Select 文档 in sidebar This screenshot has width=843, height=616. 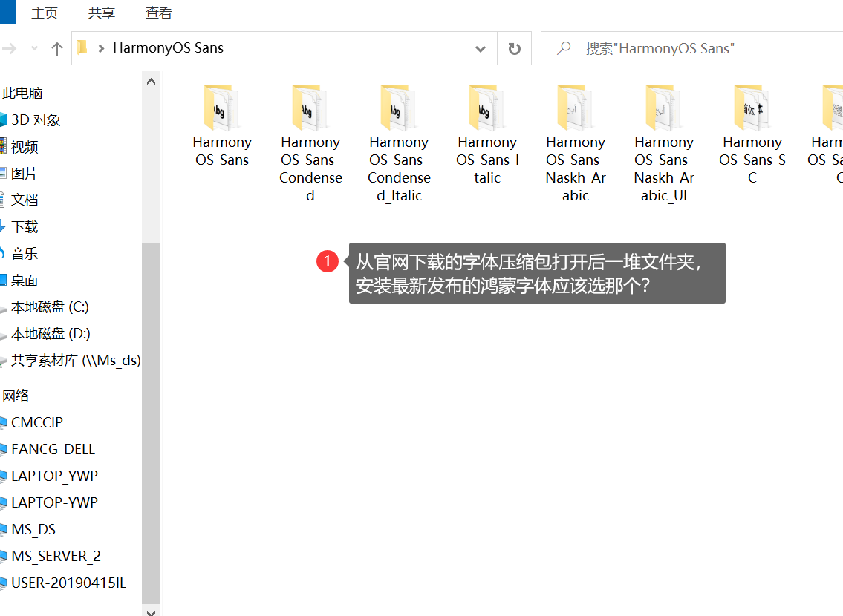(x=25, y=200)
